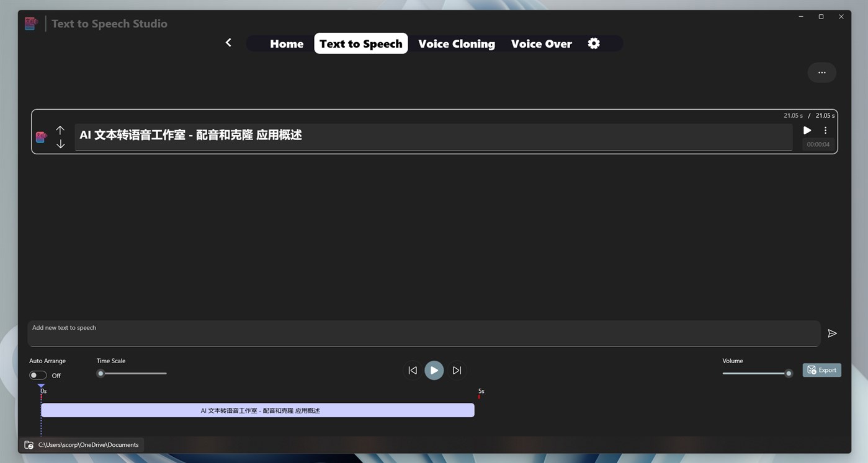Viewport: 868px width, 463px height.
Task: Click the Volume slider
Action: [x=758, y=373]
